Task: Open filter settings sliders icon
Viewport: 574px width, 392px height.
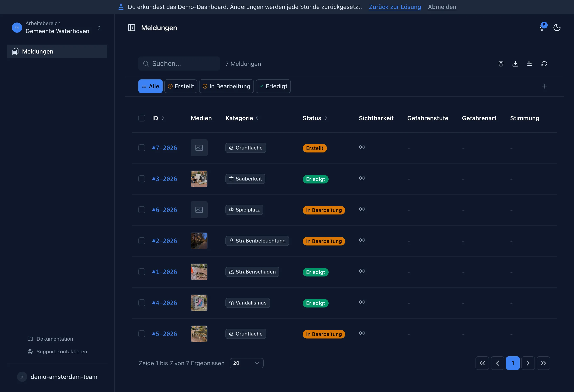Action: [x=530, y=64]
